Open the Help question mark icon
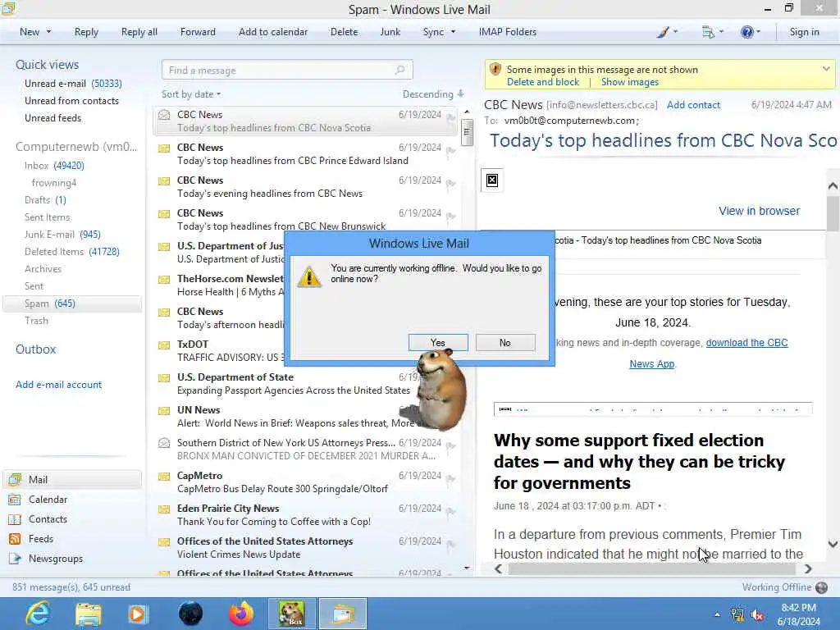Viewport: 840px width, 630px height. pos(746,32)
